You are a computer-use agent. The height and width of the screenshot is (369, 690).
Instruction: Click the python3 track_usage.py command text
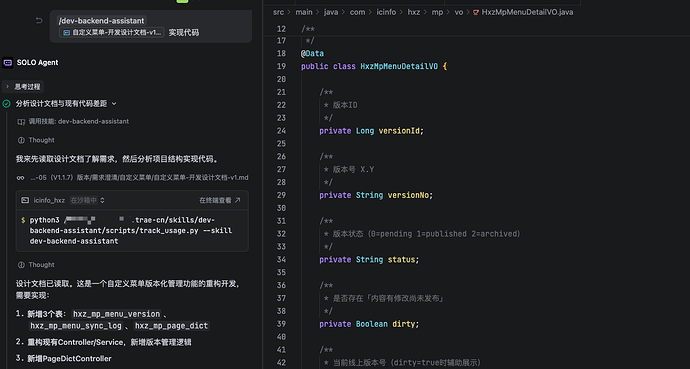(131, 230)
